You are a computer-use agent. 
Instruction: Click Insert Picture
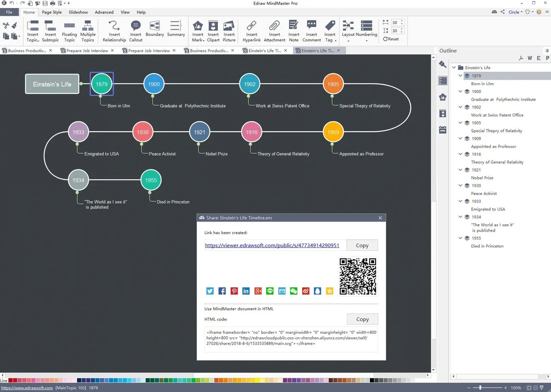(229, 31)
